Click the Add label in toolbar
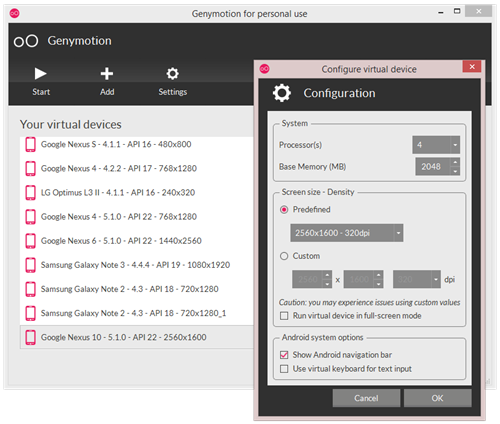 click(107, 92)
